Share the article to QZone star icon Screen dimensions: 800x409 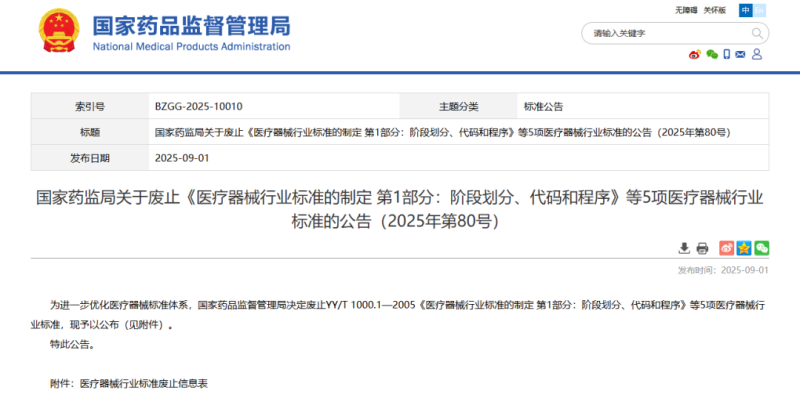click(x=744, y=248)
